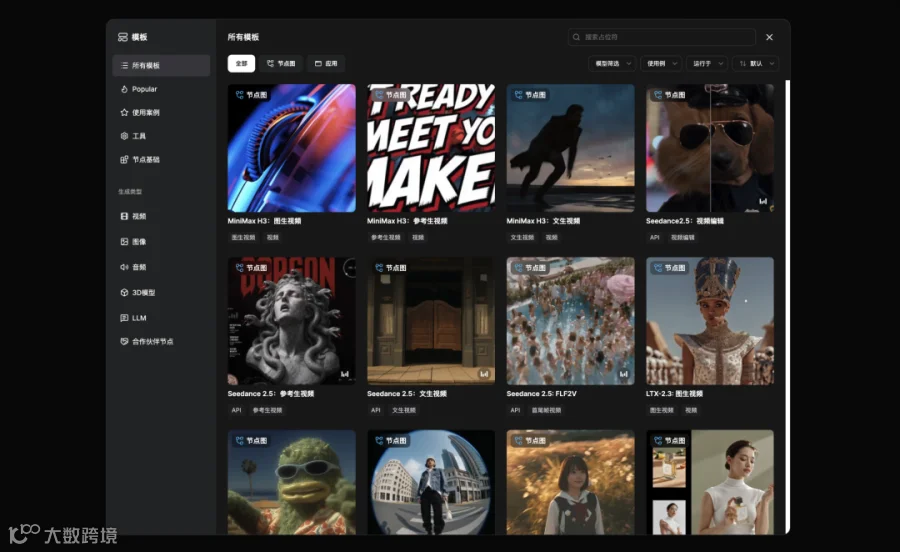Open the MiniMax H3 图生视频 thumbnail

tap(292, 148)
